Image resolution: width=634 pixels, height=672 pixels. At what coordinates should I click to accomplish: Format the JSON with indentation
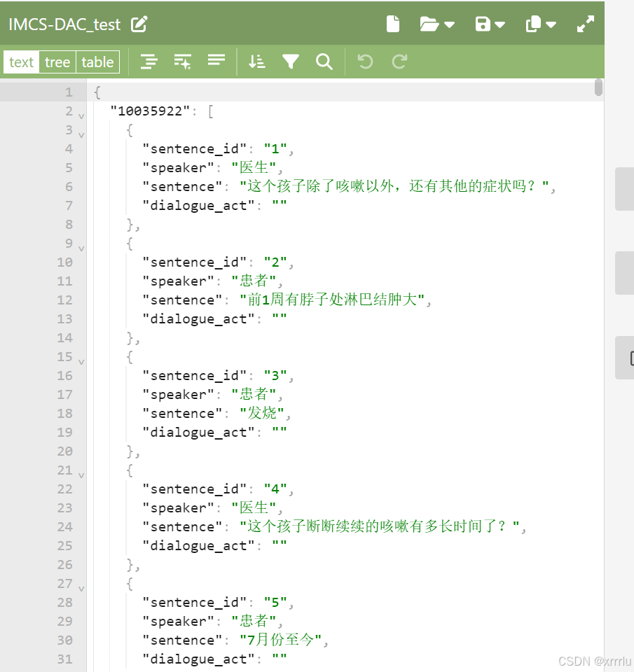click(149, 62)
